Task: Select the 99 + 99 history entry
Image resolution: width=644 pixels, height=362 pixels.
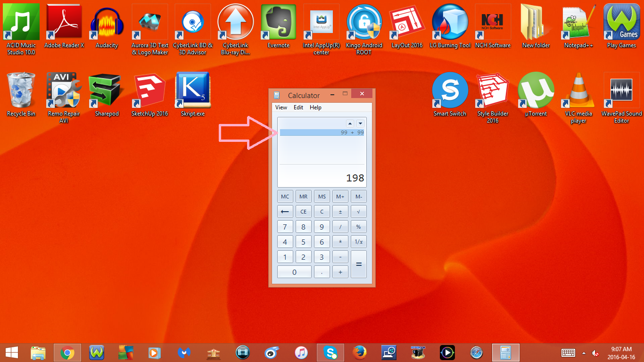Action: point(322,132)
